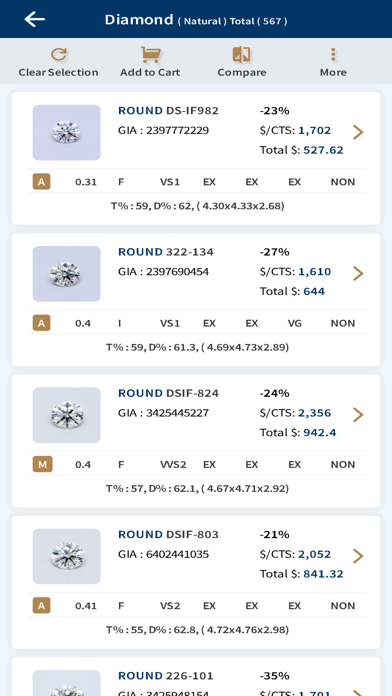Open GIA report 3425445227
This screenshot has width=392, height=696.
[x=163, y=413]
